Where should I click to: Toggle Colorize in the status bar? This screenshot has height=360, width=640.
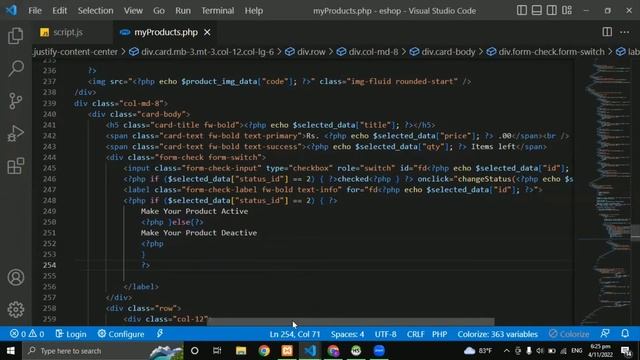(569, 334)
